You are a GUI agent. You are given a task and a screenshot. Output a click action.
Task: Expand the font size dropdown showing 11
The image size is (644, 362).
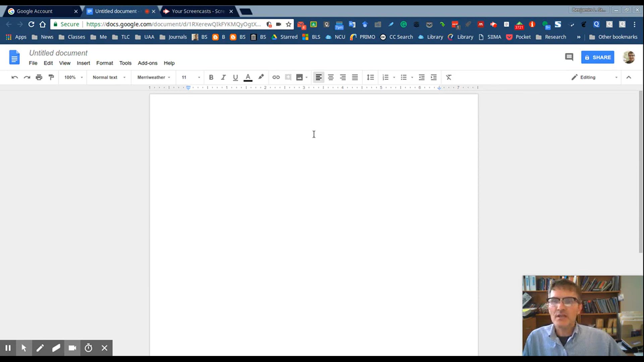[x=199, y=77]
